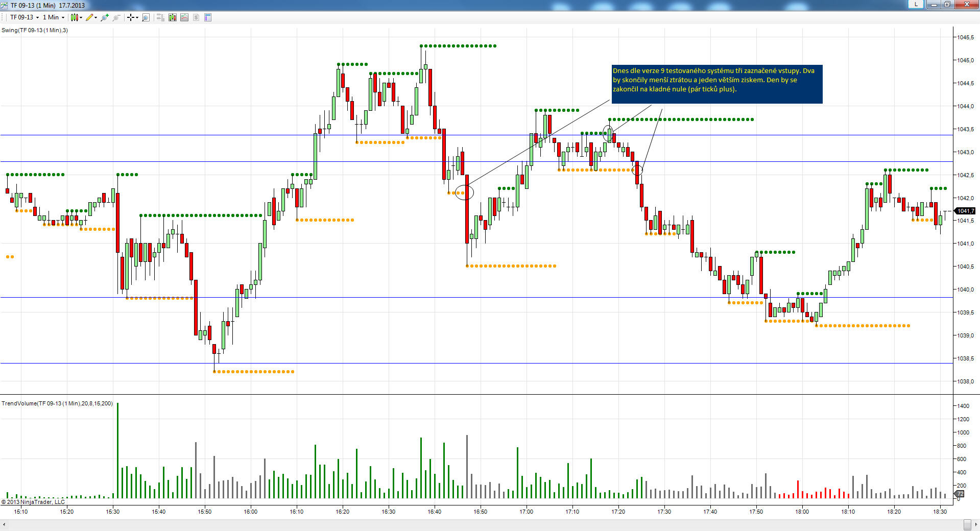Viewport: 980px width, 531px height.
Task: Expand the cursor type dropdown arrow
Action: (x=137, y=17)
